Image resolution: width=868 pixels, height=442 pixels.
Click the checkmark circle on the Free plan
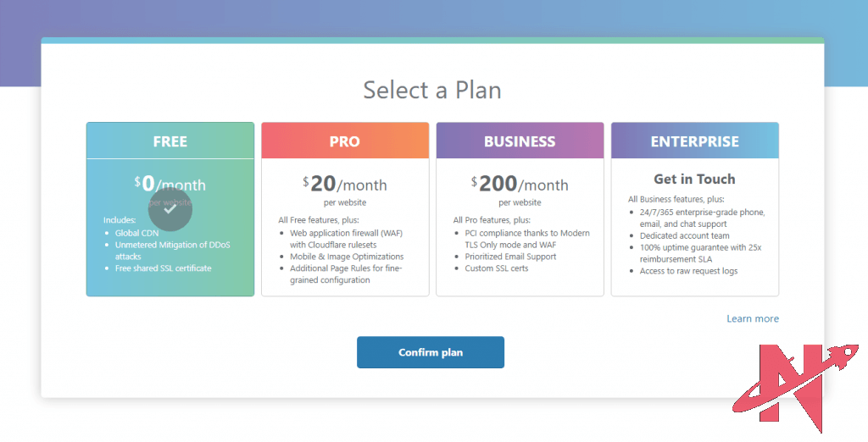pos(170,209)
